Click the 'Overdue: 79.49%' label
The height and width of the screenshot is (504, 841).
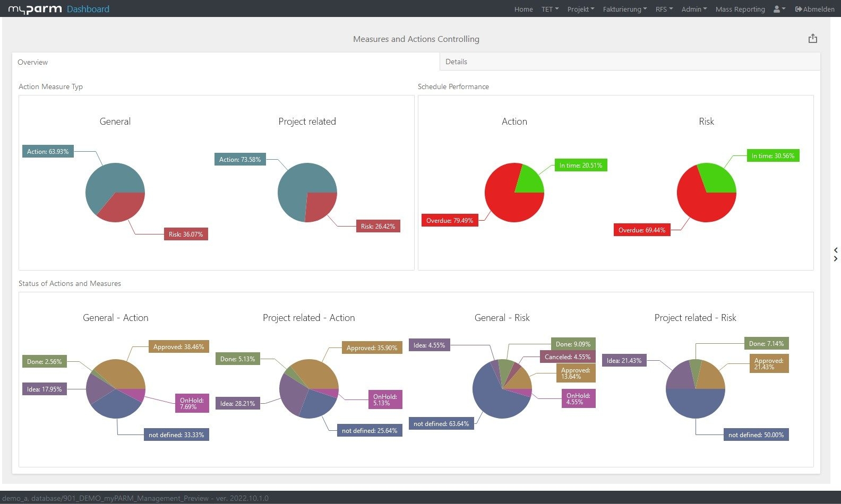coord(450,220)
